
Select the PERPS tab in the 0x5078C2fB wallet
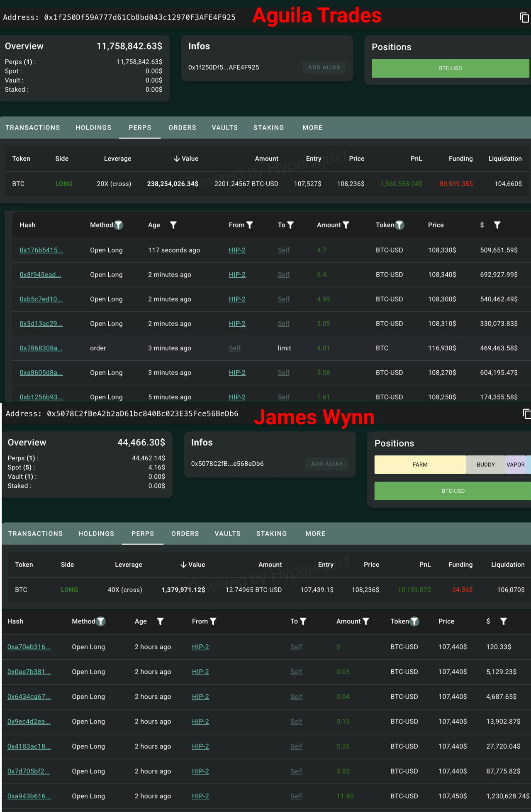point(143,533)
